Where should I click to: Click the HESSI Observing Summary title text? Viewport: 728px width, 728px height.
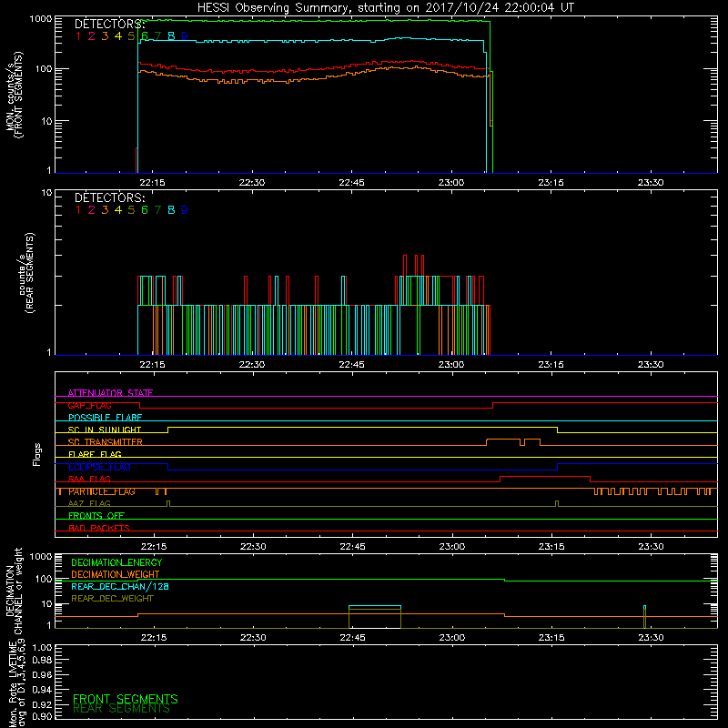click(385, 7)
